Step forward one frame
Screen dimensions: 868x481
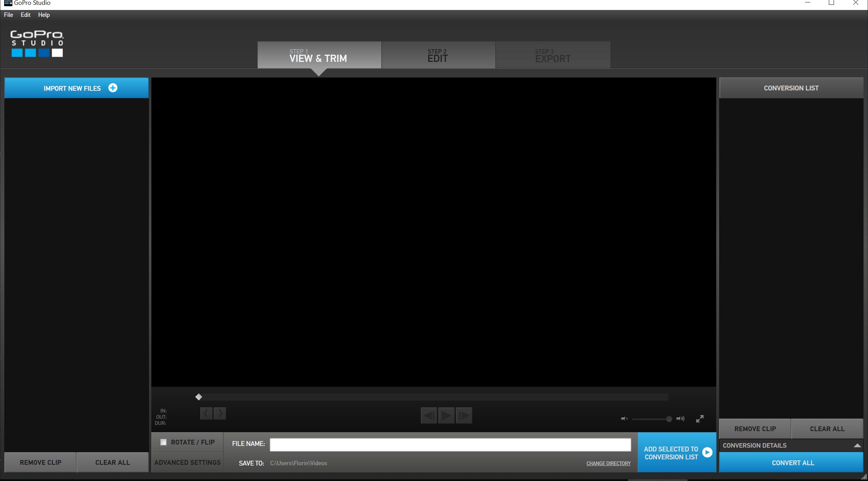[x=464, y=416]
